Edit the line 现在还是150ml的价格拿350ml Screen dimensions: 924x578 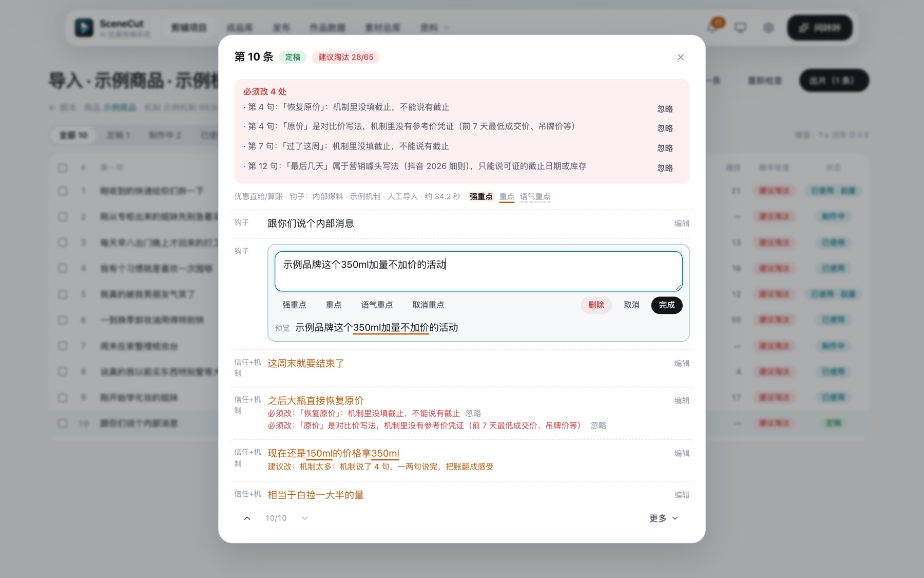(682, 453)
